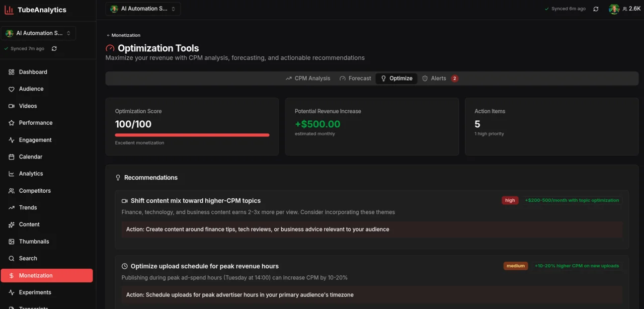Open the Audience section via its heart icon
644x309 pixels.
[11, 89]
